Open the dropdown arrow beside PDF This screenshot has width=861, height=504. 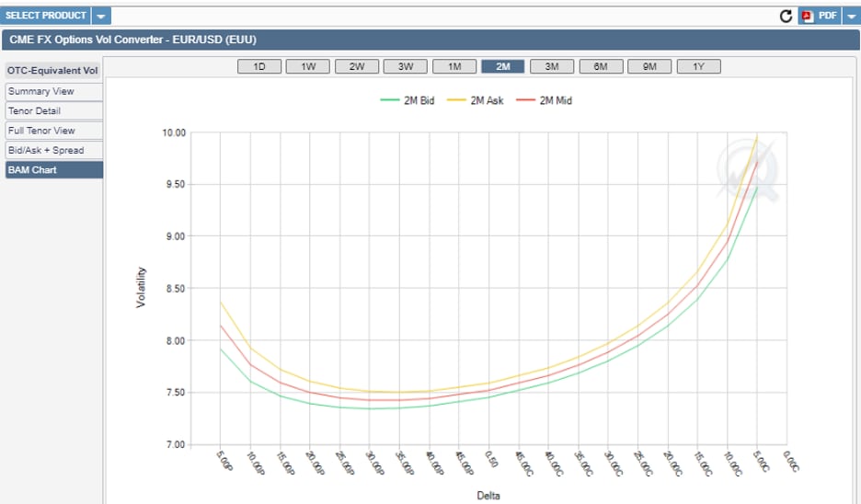[x=851, y=16]
